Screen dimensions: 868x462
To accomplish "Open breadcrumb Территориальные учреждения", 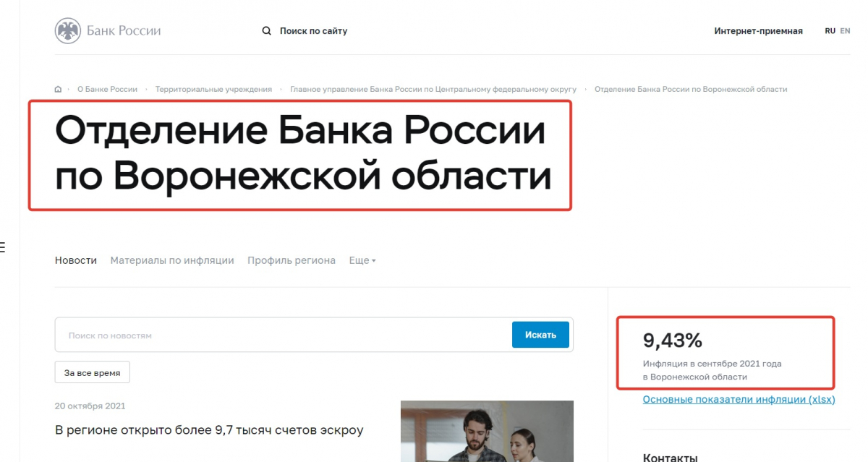I will (213, 89).
